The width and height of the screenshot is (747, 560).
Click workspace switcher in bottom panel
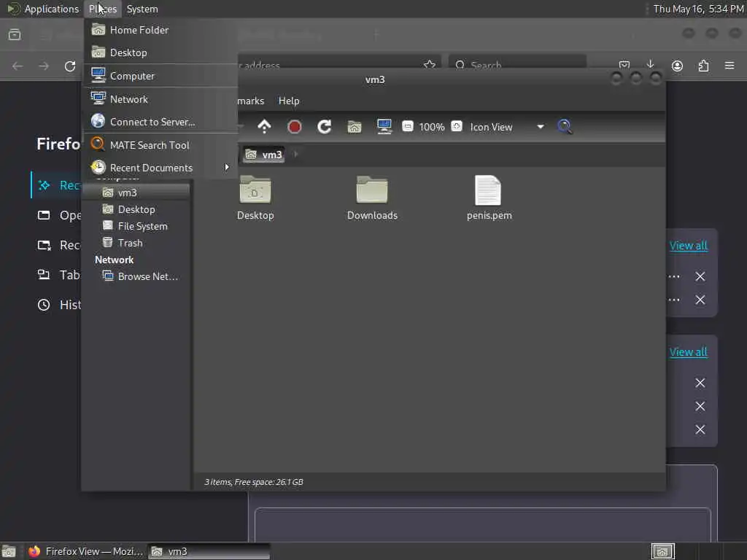coord(662,551)
